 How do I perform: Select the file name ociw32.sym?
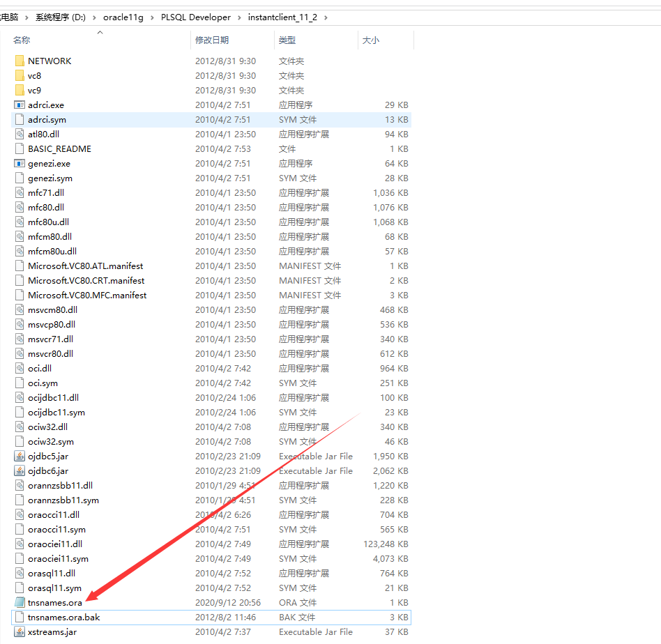[51, 442]
